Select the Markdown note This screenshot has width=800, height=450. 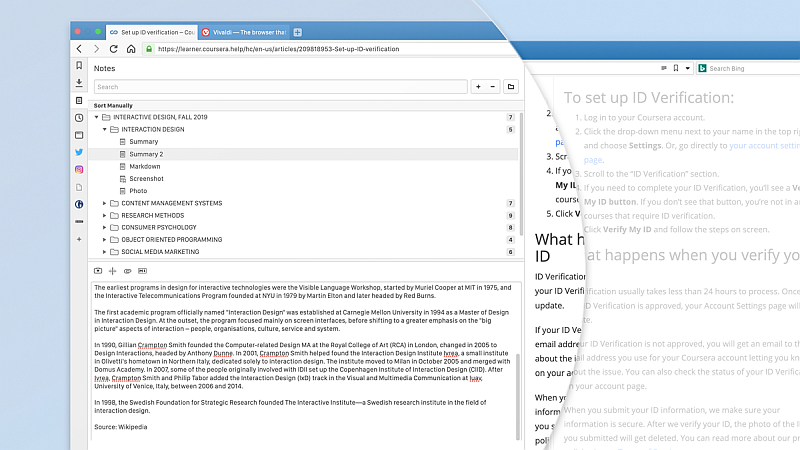(144, 166)
